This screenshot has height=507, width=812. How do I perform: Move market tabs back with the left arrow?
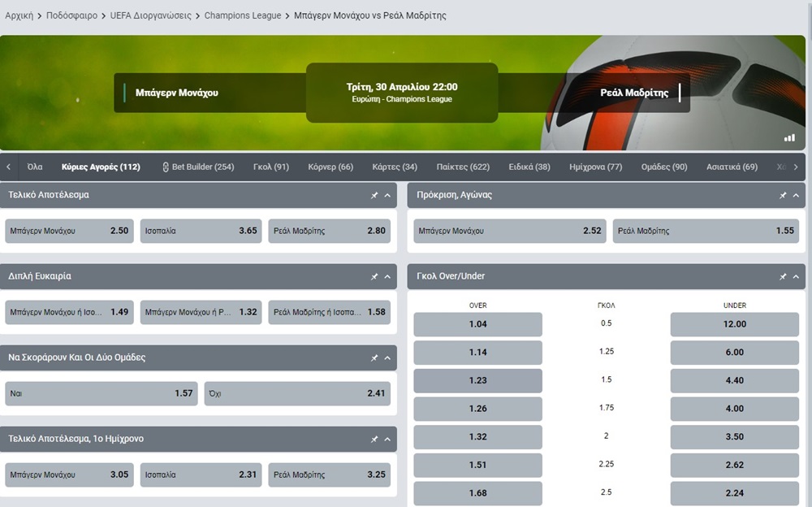coord(8,167)
